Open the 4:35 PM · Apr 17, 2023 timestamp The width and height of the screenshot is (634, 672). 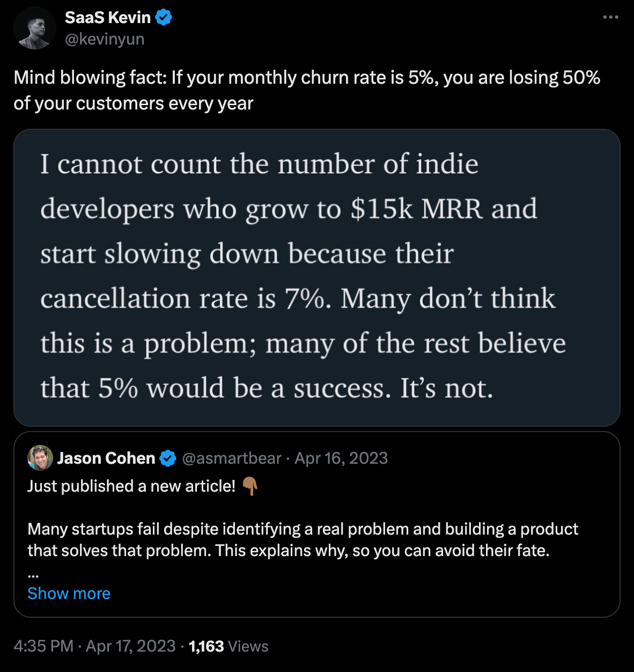click(x=94, y=646)
